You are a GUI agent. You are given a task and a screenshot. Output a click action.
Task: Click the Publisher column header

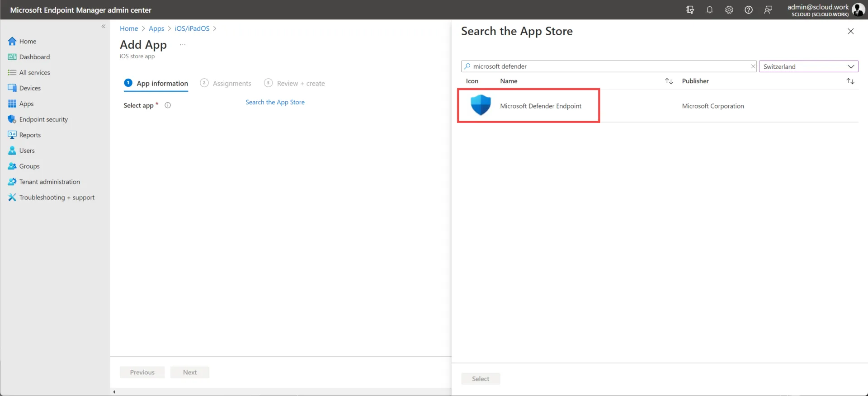tap(695, 81)
